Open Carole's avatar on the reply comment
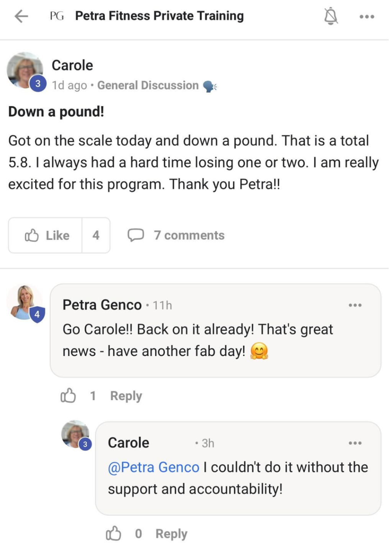 [x=75, y=434]
